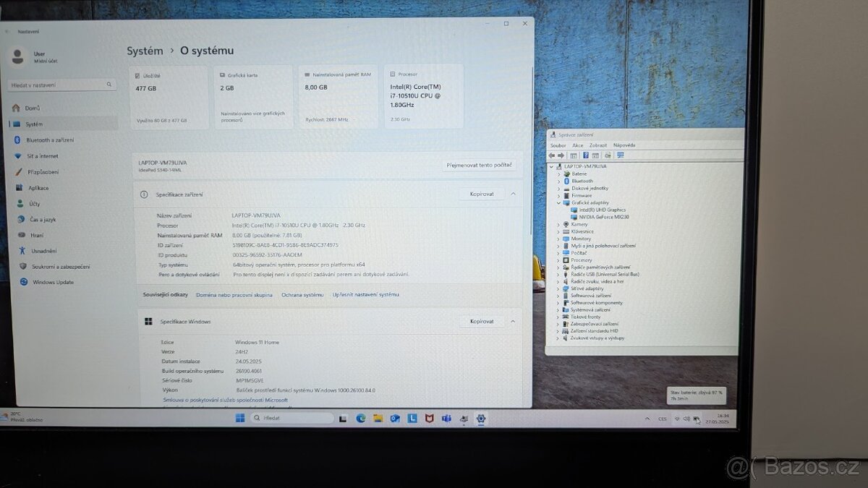Click the Přejmenovat tento počítač button

pos(480,165)
